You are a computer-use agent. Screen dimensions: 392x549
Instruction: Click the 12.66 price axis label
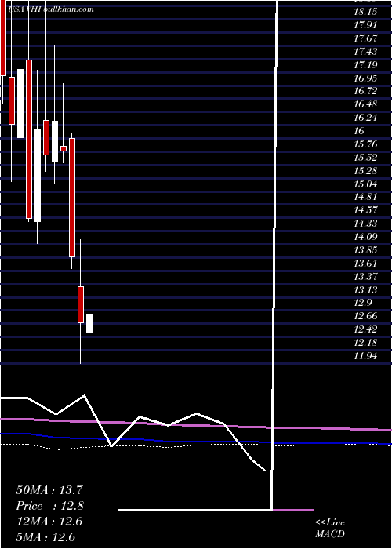tap(365, 317)
